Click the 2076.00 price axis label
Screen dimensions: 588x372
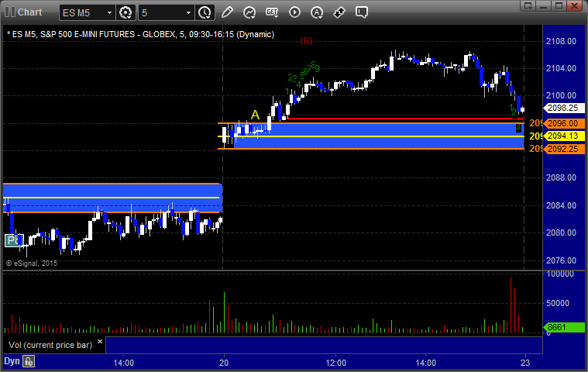pyautogui.click(x=561, y=260)
